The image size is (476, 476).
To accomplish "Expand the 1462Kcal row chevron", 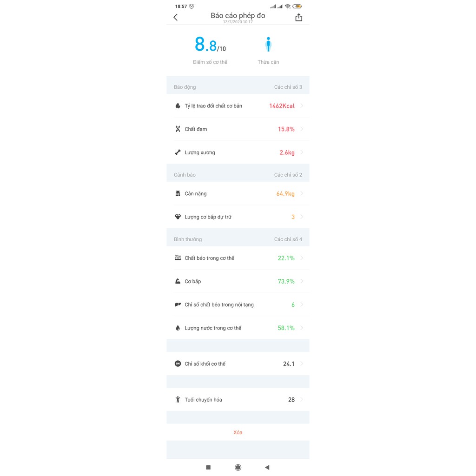I will [302, 106].
